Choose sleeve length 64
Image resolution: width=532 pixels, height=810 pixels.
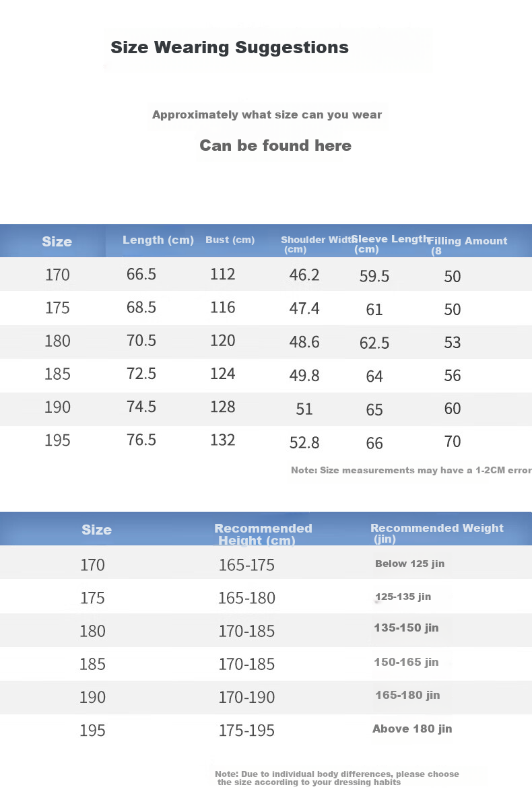click(x=374, y=376)
